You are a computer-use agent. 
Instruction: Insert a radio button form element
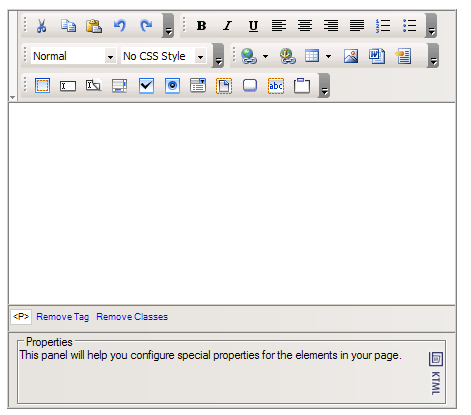click(x=172, y=86)
